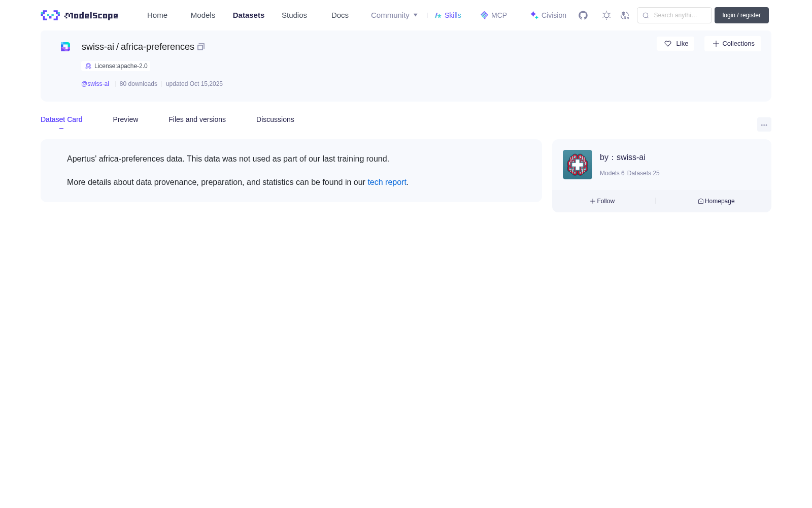Add dataset to Collections
The width and height of the screenshot is (812, 508).
pos(733,44)
